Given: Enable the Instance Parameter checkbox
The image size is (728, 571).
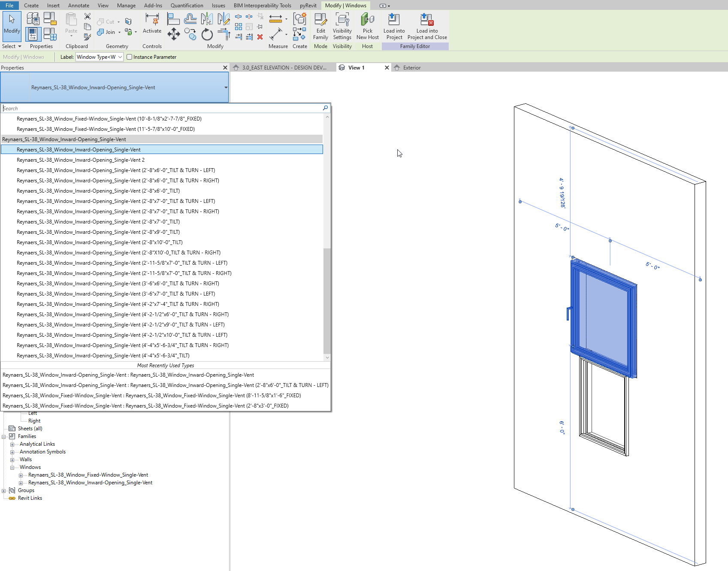Looking at the screenshot, I should coord(130,57).
